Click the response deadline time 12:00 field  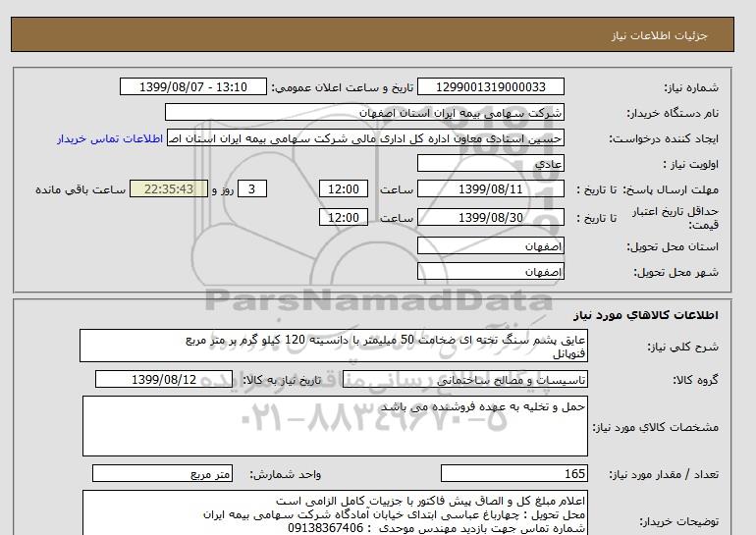(x=344, y=188)
